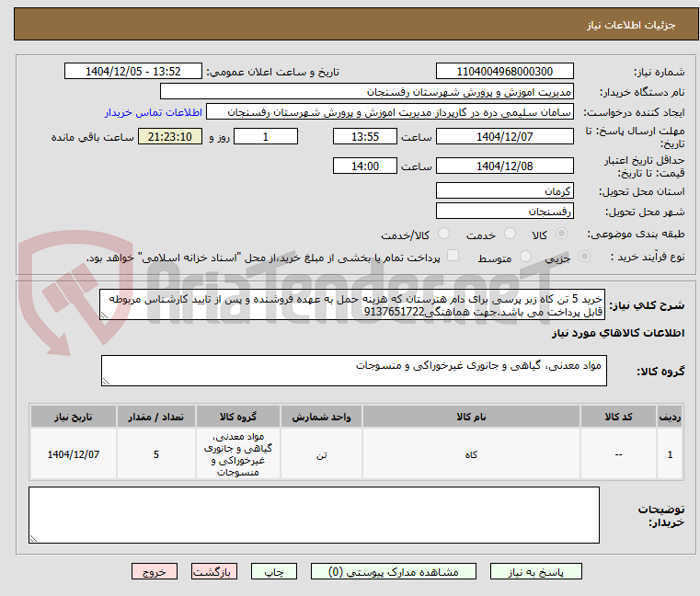Click the request creator name field
This screenshot has width=700, height=596.
click(x=390, y=111)
